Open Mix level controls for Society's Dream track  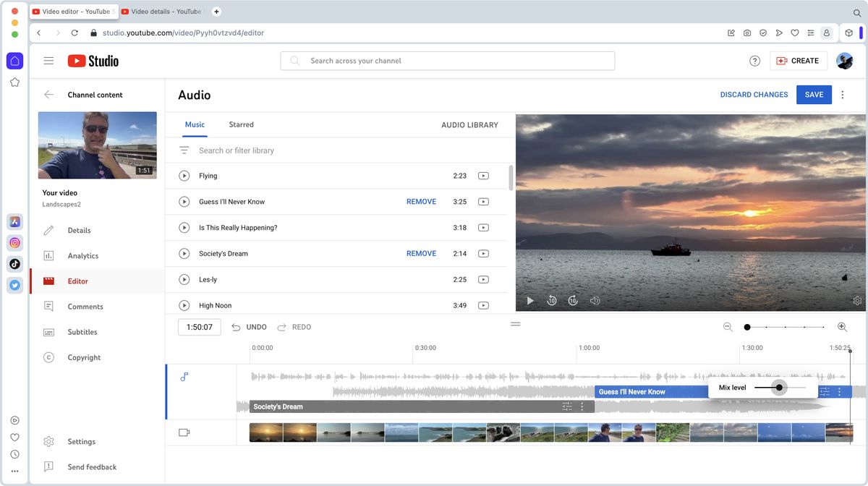click(x=567, y=406)
